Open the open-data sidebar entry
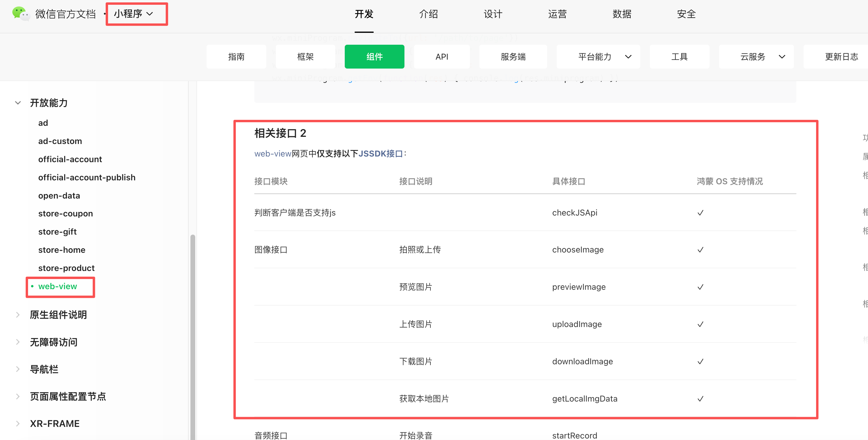Screen dimensions: 868x440 (x=59, y=196)
